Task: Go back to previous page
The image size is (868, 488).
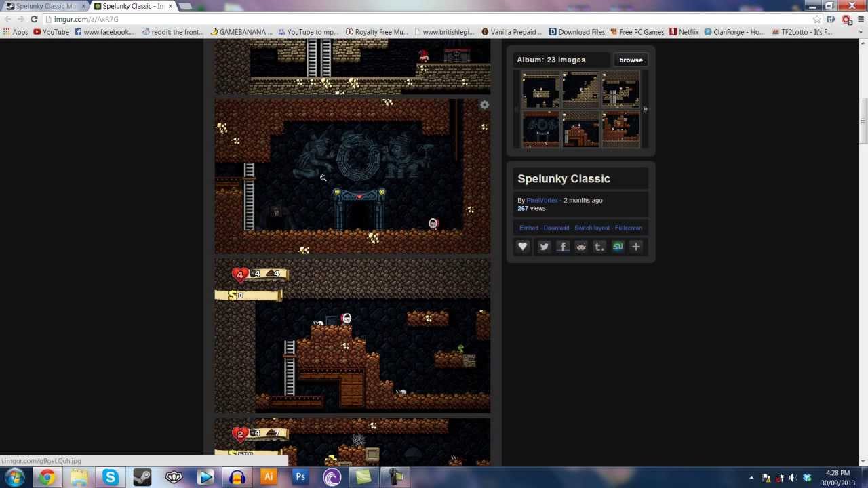Action: pyautogui.click(x=7, y=19)
